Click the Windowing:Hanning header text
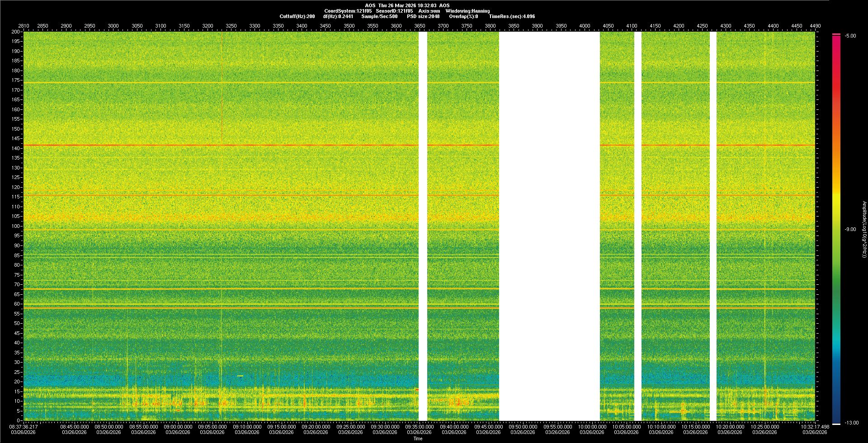 click(x=467, y=11)
